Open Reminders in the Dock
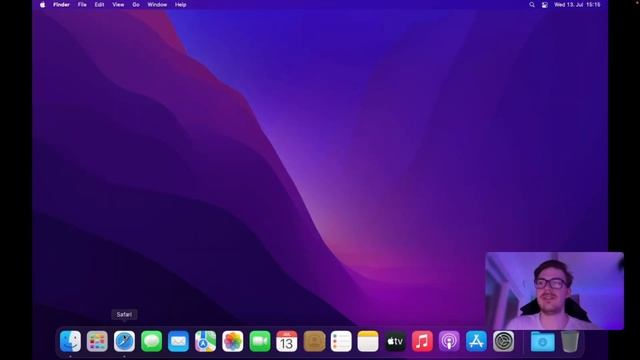This screenshot has width=640, height=360. pyautogui.click(x=341, y=341)
